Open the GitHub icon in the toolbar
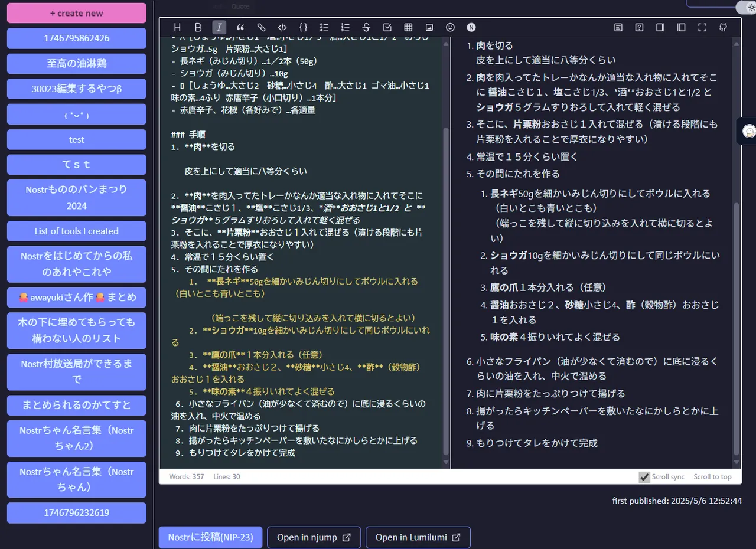The height and width of the screenshot is (549, 756). (723, 27)
